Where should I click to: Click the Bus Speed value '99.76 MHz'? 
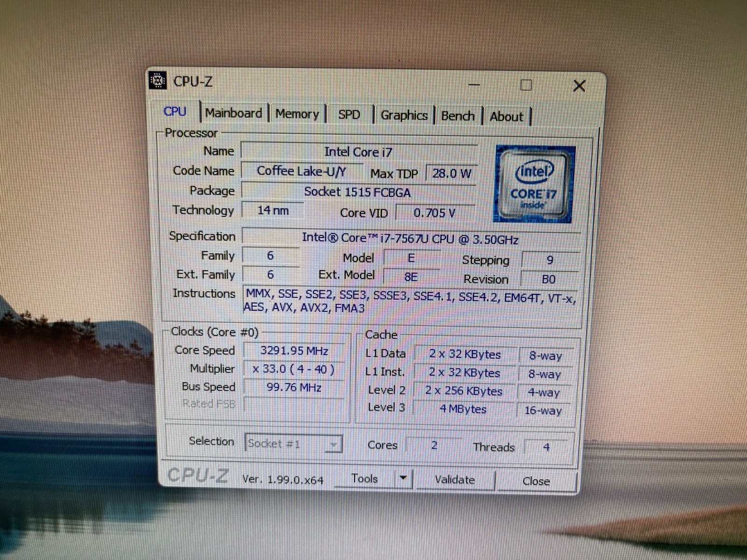pyautogui.click(x=294, y=387)
